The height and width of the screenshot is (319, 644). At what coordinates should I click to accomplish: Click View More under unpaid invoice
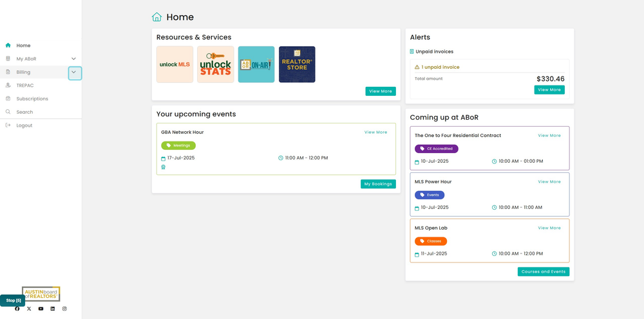tap(549, 90)
